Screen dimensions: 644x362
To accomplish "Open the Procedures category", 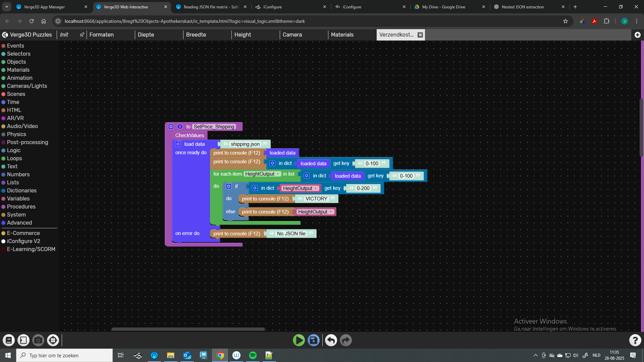I will click(21, 206).
